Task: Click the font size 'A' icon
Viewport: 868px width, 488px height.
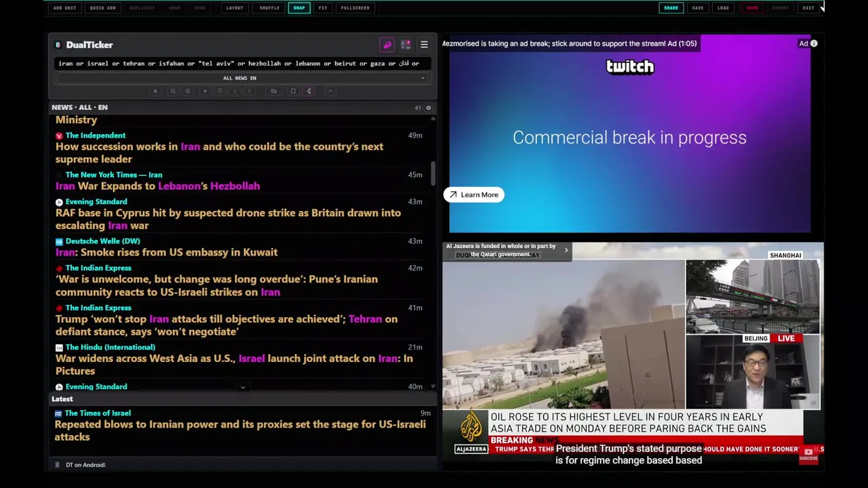Action: pos(155,91)
